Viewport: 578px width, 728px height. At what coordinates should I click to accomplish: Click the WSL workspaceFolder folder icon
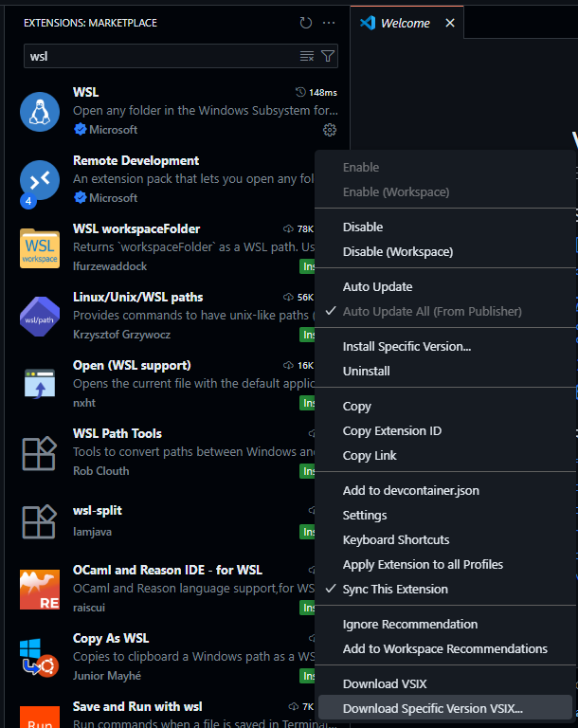(x=40, y=248)
